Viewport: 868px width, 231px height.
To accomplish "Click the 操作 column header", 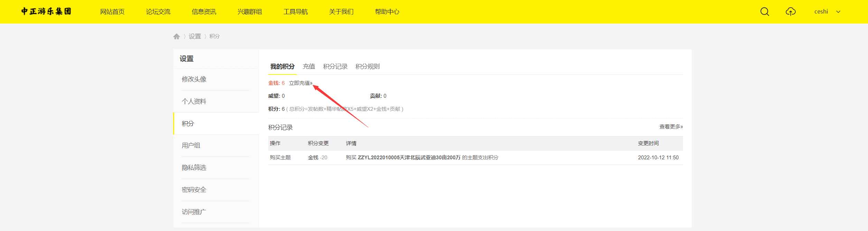I will [x=275, y=143].
